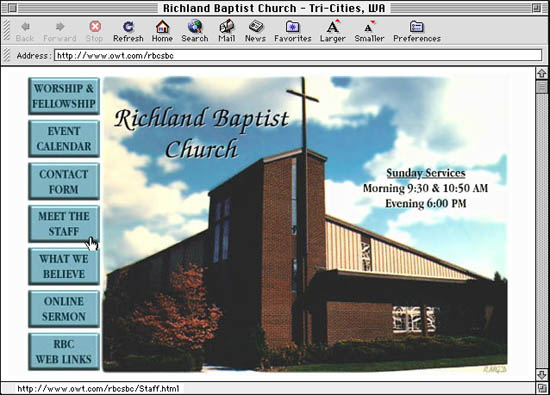Make text Smaller with the toolbar button
Image resolution: width=550 pixels, height=395 pixels.
click(x=369, y=31)
